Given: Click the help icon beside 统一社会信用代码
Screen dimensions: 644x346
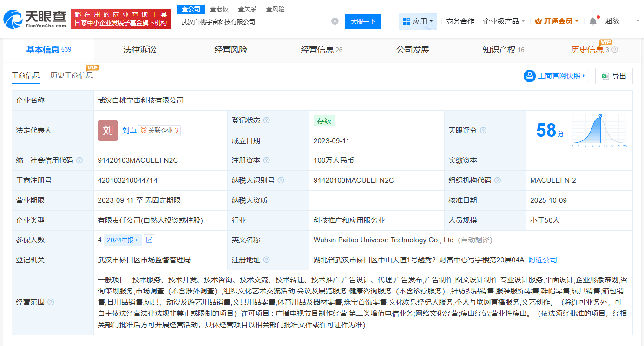Looking at the screenshot, I should (79, 160).
